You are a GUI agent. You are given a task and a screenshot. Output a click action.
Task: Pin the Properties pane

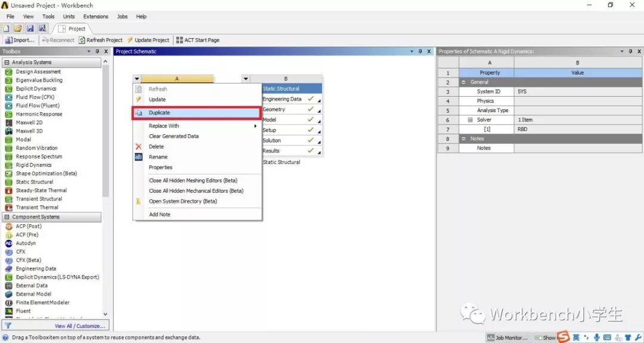pos(630,51)
